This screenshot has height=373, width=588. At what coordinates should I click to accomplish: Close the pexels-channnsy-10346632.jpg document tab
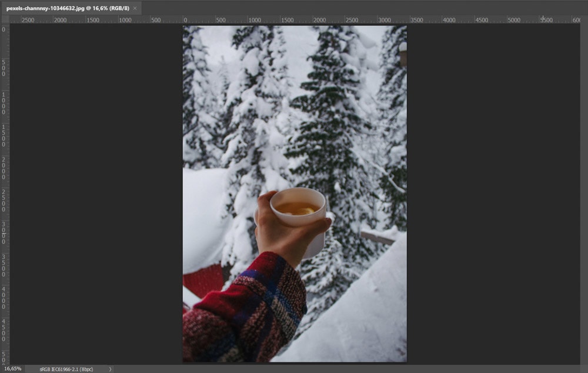(x=135, y=8)
